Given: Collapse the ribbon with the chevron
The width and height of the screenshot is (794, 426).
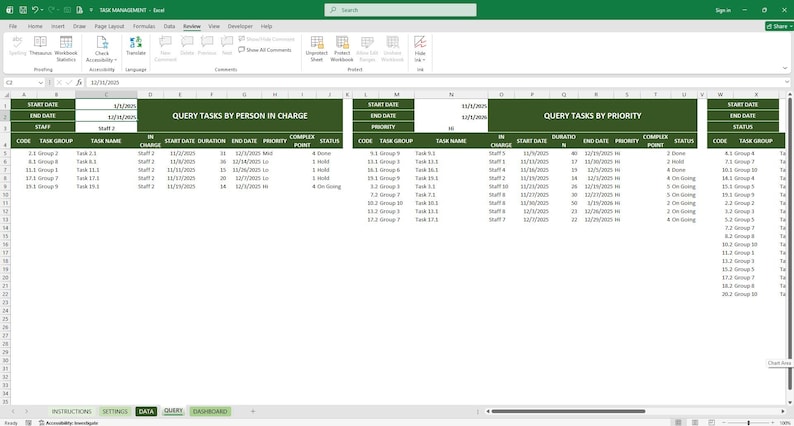Looking at the screenshot, I should 785,68.
